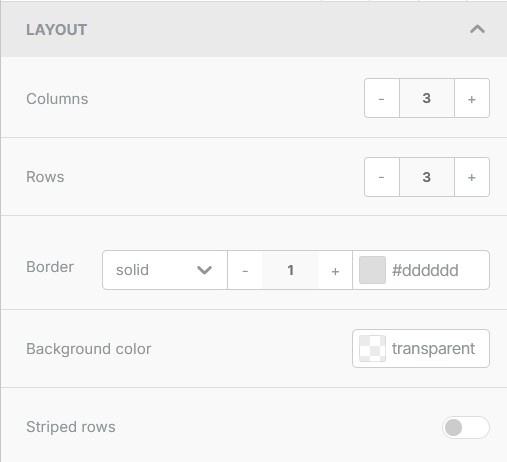507x462 pixels.
Task: Increase the Rows count with plus
Action: pos(472,177)
